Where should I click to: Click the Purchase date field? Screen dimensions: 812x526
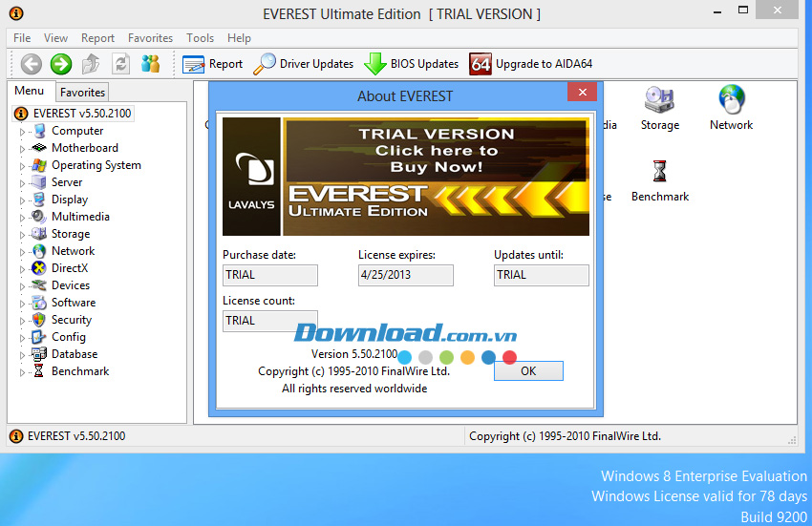[x=270, y=275]
